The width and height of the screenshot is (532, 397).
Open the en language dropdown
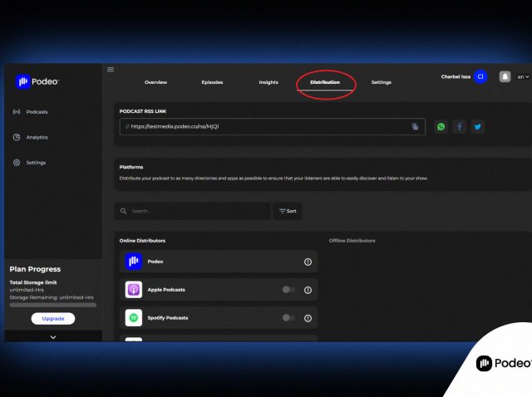point(523,77)
